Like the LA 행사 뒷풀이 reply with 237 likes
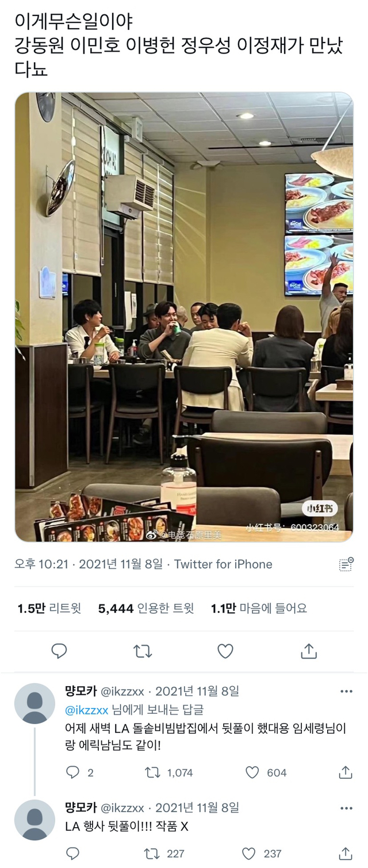368x868 pixels. pyautogui.click(x=263, y=854)
